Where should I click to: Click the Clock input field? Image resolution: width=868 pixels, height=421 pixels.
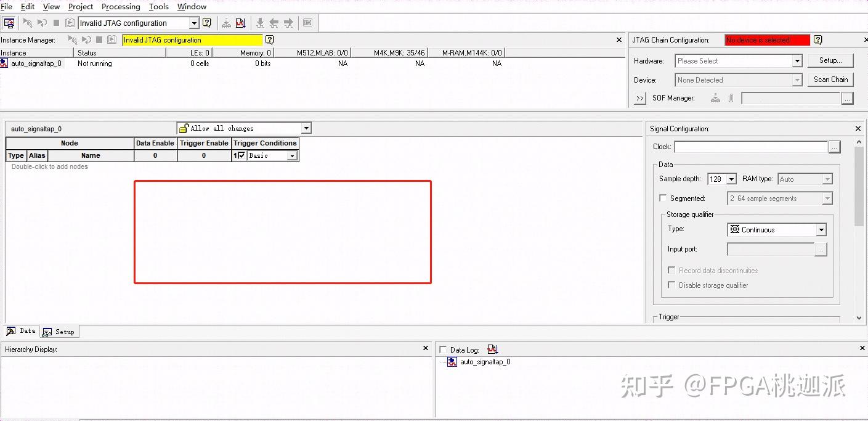click(751, 147)
